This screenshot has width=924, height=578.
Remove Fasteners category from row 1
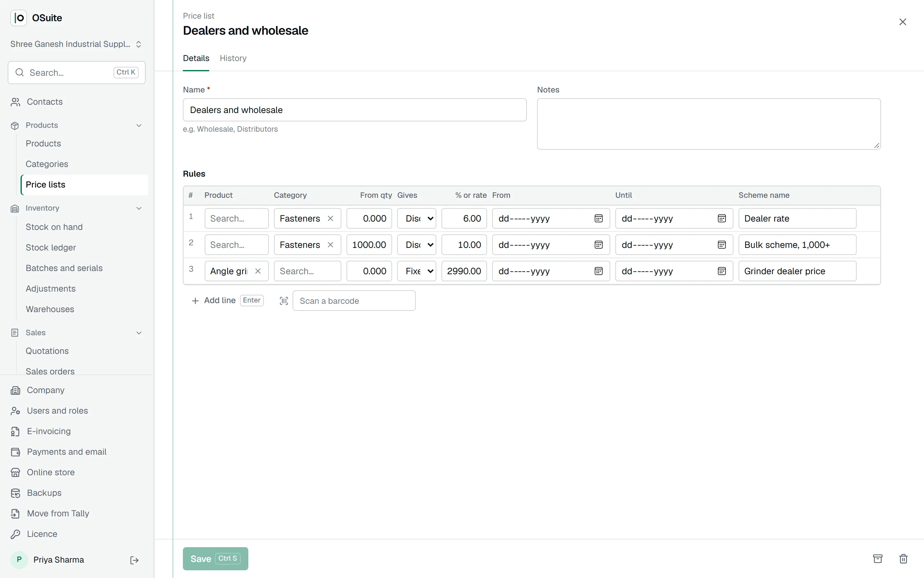(330, 218)
